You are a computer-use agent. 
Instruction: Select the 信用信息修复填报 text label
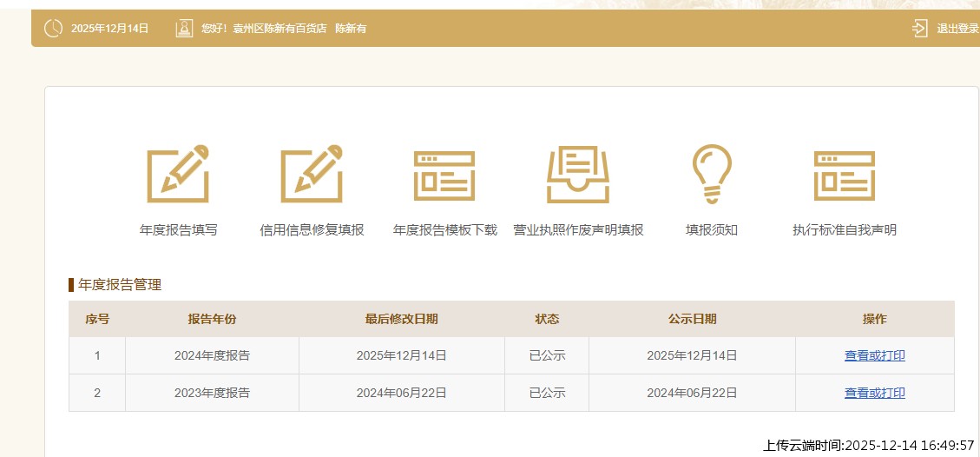click(312, 230)
